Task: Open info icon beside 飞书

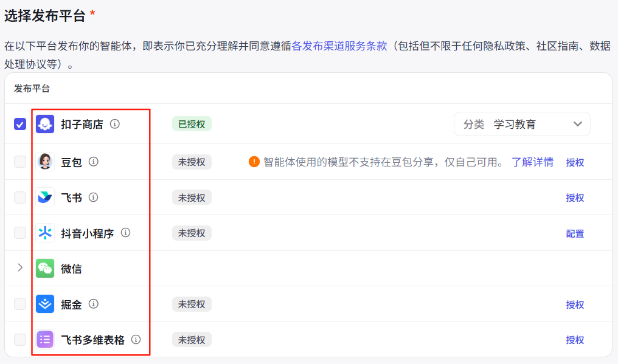Action: click(x=94, y=197)
